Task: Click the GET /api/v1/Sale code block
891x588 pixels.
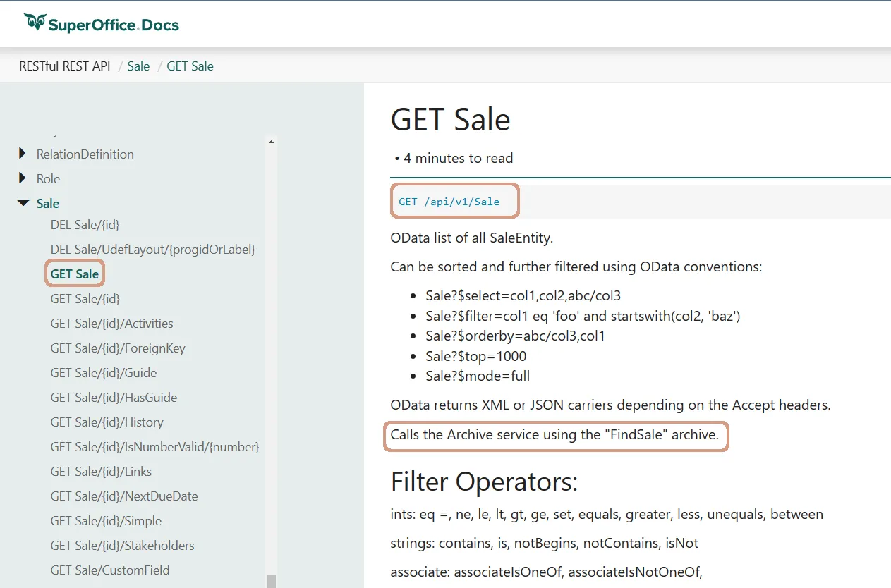Action: click(449, 202)
